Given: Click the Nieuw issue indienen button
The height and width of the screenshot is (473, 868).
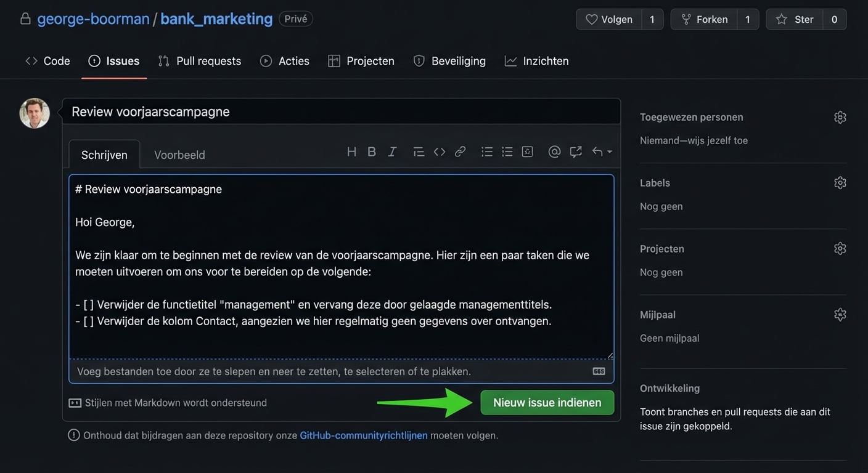Looking at the screenshot, I should tap(547, 403).
